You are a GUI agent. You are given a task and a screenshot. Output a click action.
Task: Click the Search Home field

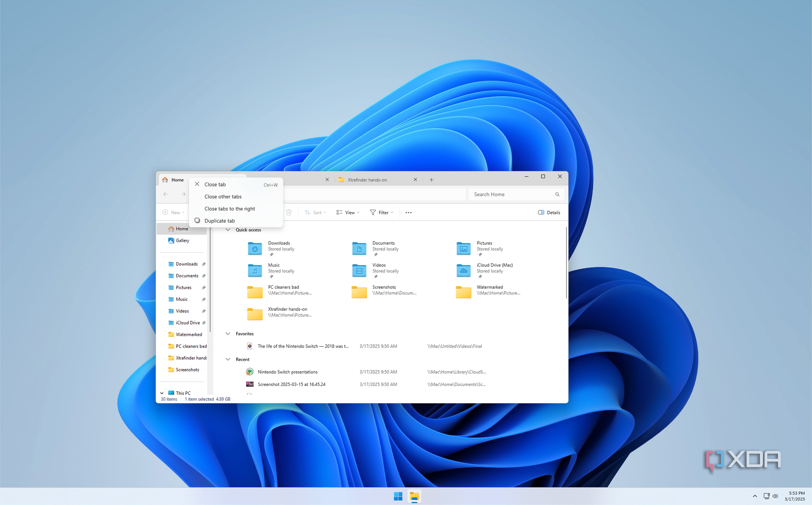pyautogui.click(x=516, y=194)
